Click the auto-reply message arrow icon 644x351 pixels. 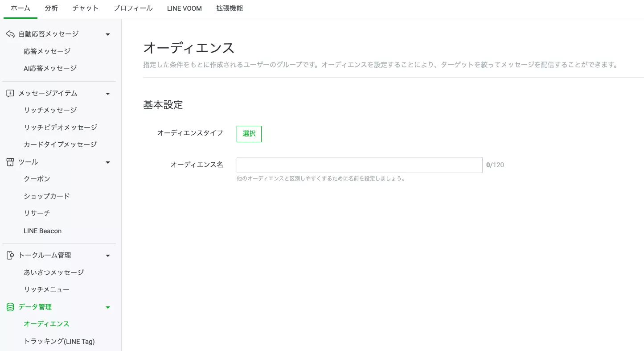pyautogui.click(x=10, y=34)
